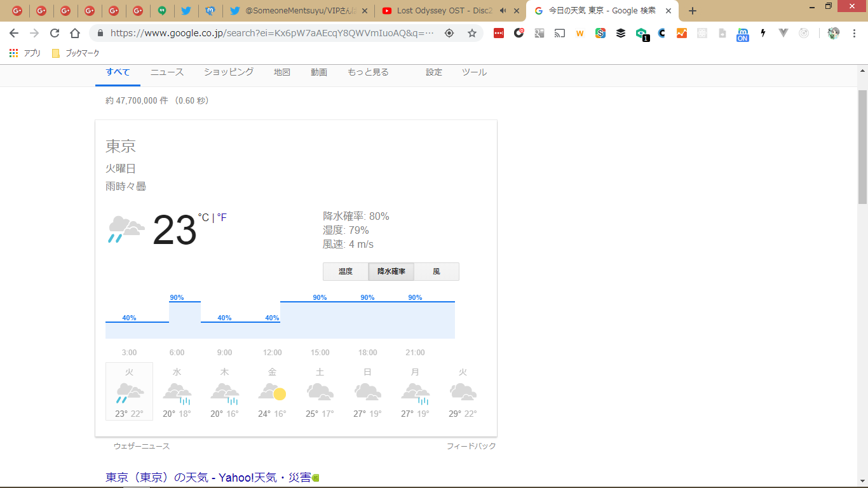Click the bookmark star icon in address bar

coord(472,33)
